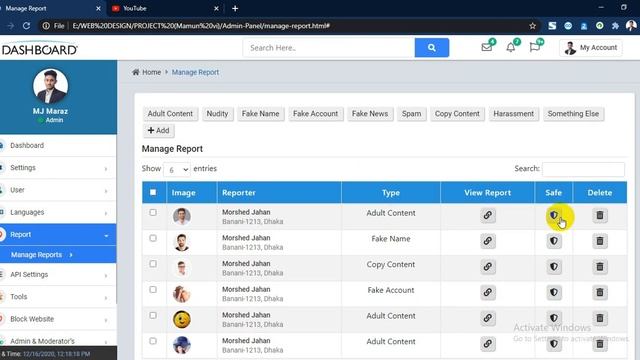Click the DASHBOARD logo
Screen dimensions: 640x360
(x=39, y=48)
